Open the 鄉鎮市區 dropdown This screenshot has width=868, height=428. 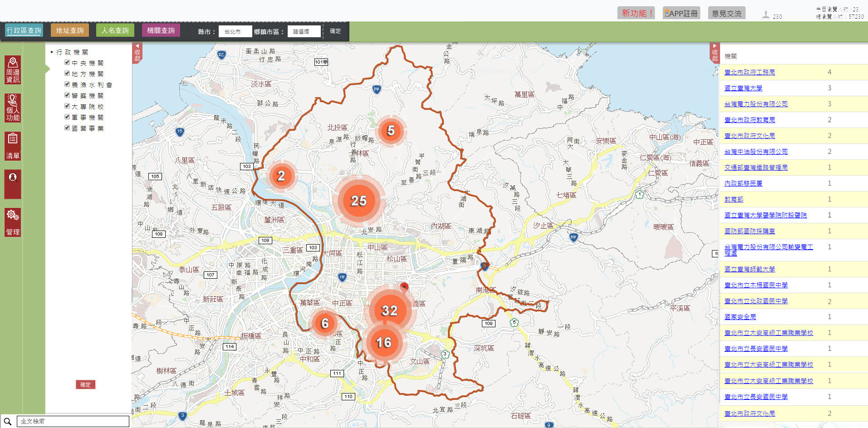pos(304,31)
